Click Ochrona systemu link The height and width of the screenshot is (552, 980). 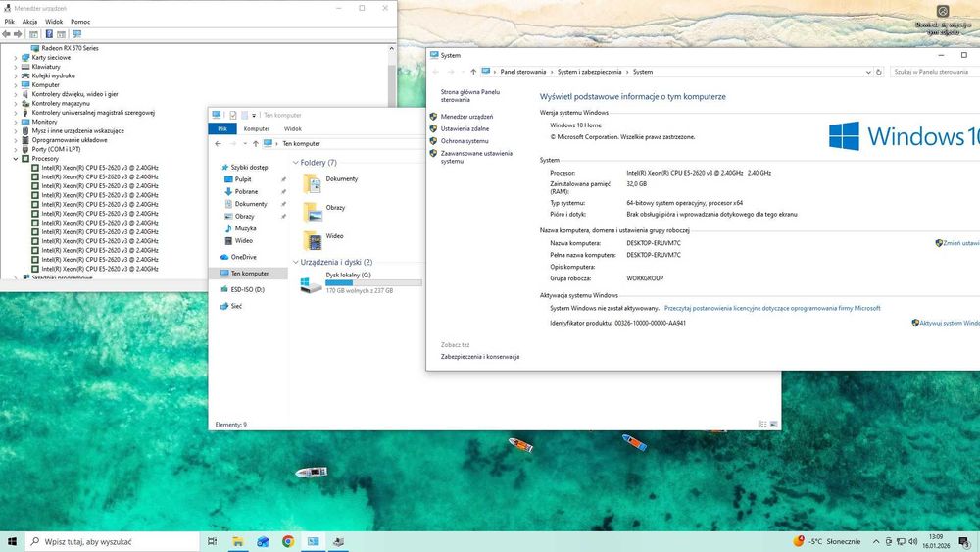point(465,141)
